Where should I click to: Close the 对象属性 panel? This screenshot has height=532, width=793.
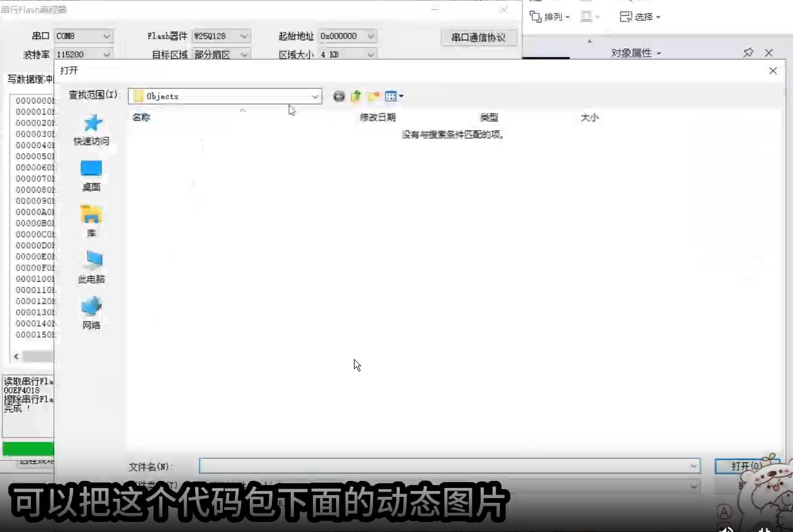[769, 53]
